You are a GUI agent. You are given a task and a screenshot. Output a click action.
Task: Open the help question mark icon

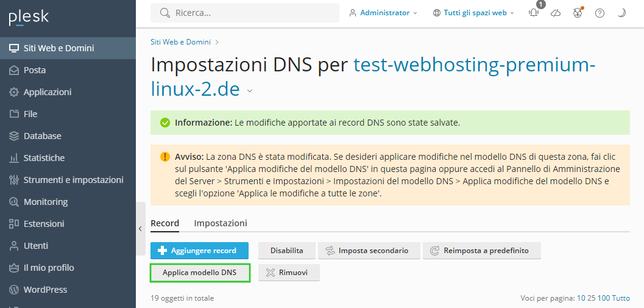[600, 13]
